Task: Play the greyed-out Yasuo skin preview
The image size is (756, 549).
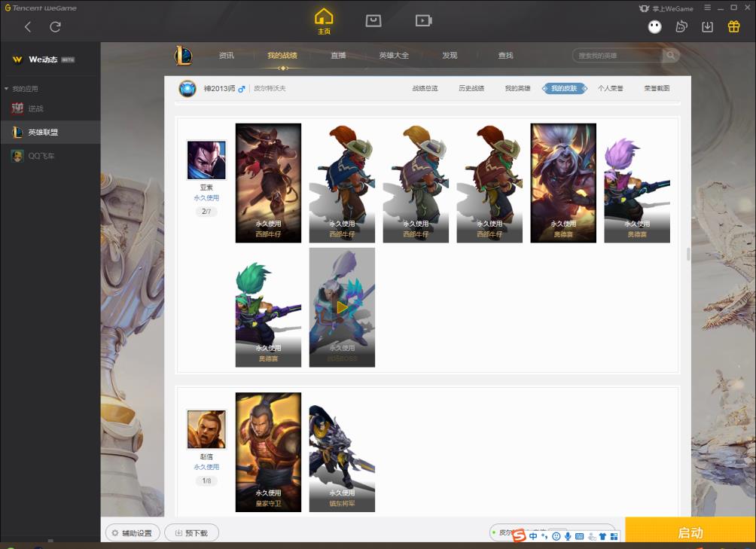Action: point(342,307)
